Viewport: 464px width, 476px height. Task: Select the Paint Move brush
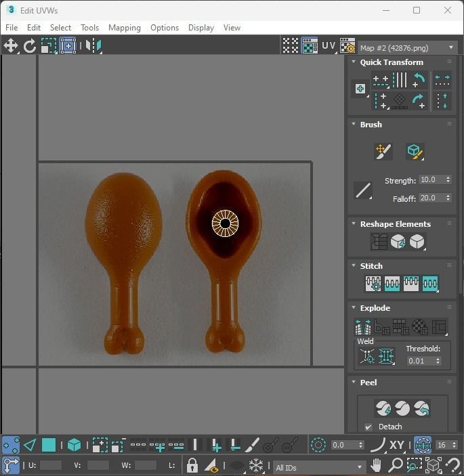pos(383,151)
